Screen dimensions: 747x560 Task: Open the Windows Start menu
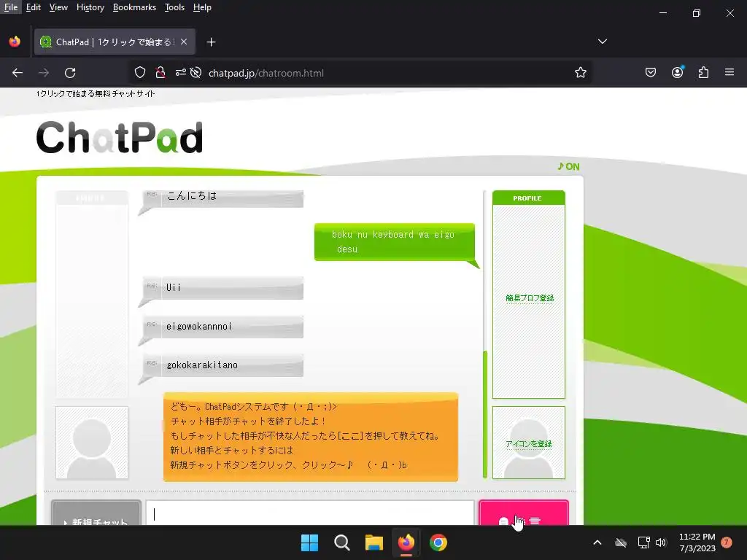(309, 542)
